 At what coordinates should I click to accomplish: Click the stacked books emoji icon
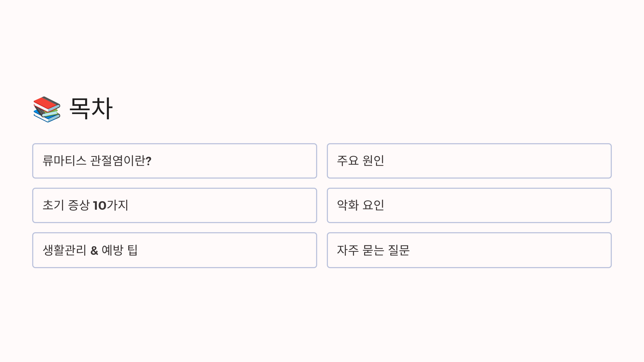tap(47, 109)
